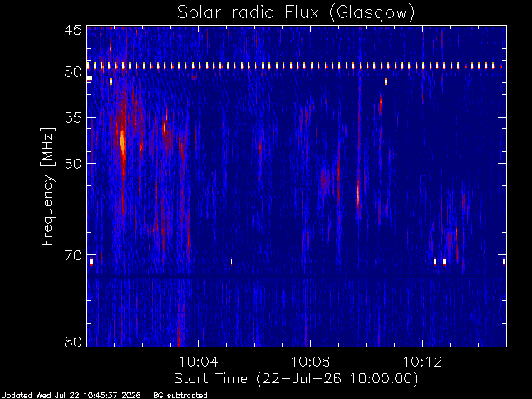Viewport: 532px width, 399px height.
Task: Click the dark horizontal band below 70 MHz
Action: pos(296,278)
